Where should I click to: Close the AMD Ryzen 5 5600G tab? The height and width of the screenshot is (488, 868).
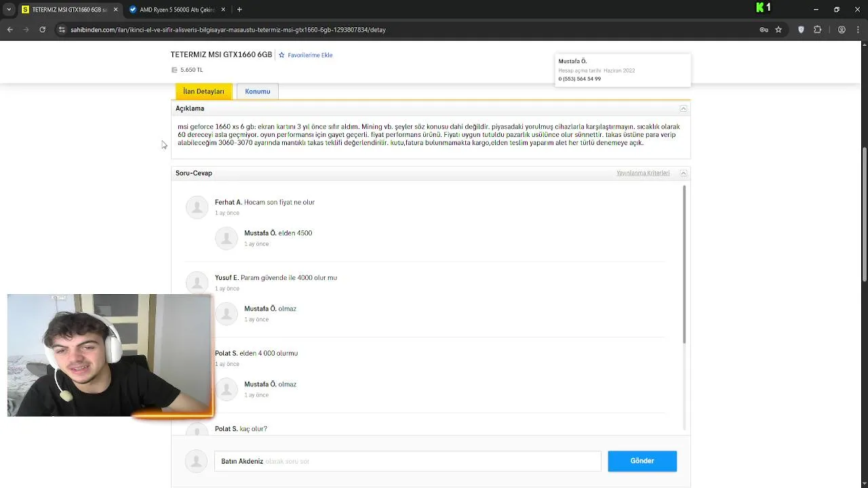pos(223,9)
